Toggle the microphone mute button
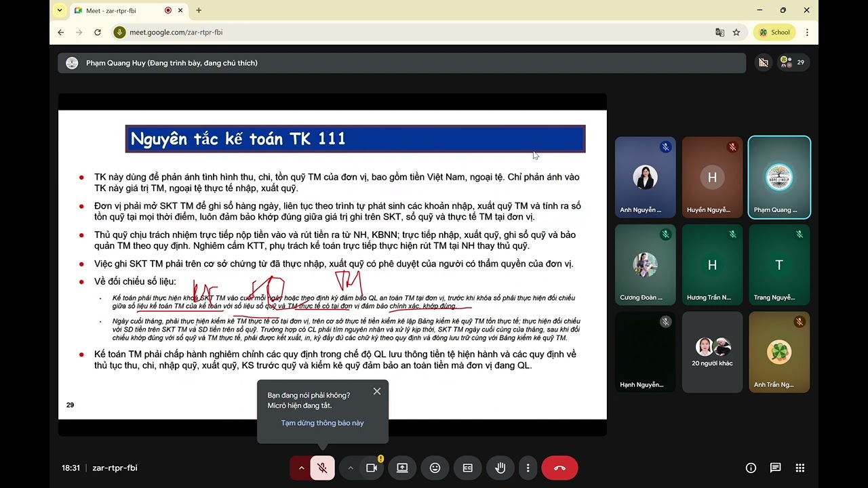Viewport: 868px width, 488px height. (x=323, y=468)
